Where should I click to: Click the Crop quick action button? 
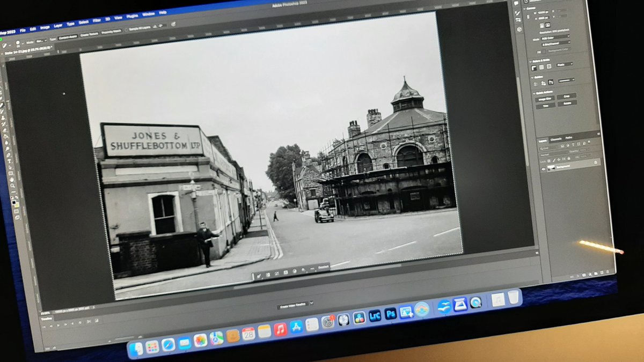point(567,96)
